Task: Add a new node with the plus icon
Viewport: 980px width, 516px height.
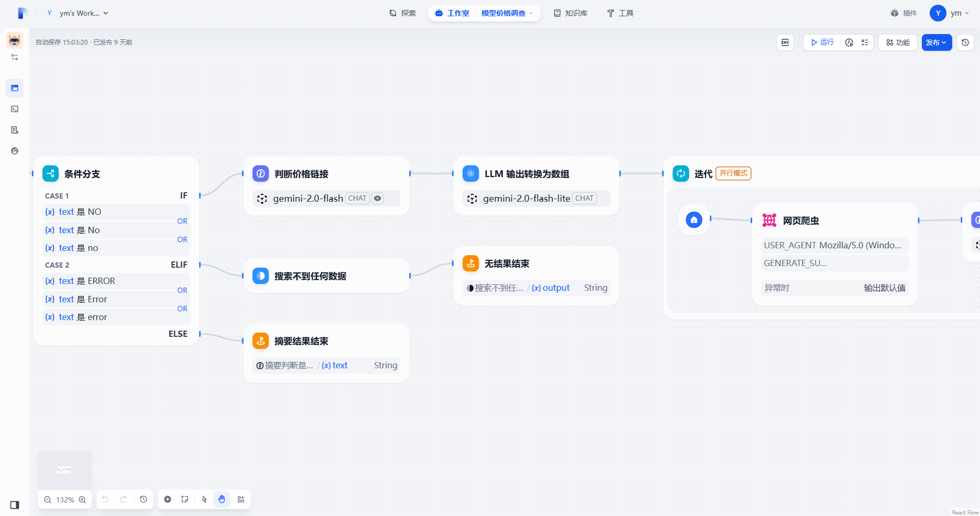Action: [x=168, y=499]
